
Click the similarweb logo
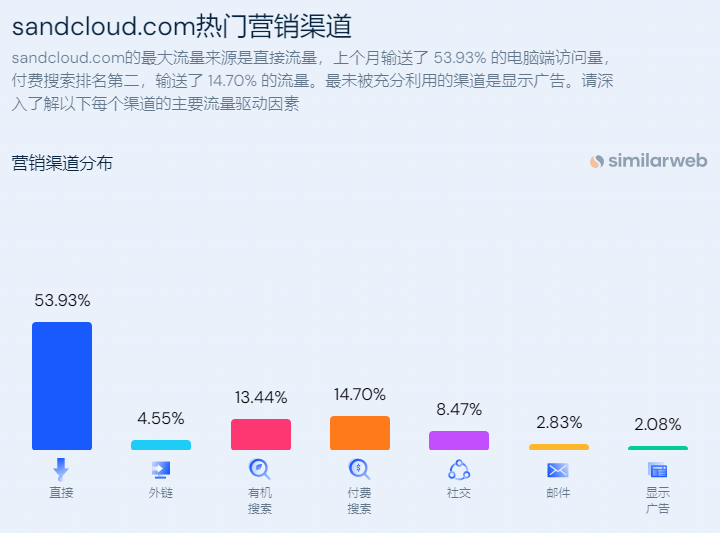(x=648, y=161)
